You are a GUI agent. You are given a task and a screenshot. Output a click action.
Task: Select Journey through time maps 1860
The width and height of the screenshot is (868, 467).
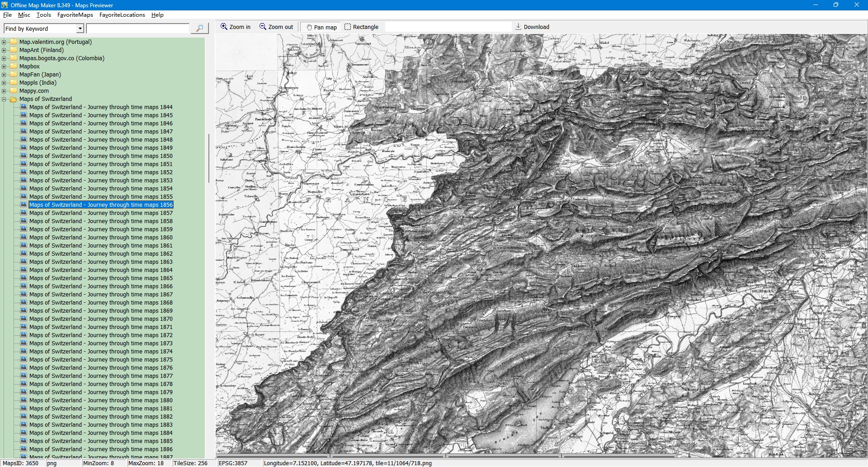101,238
